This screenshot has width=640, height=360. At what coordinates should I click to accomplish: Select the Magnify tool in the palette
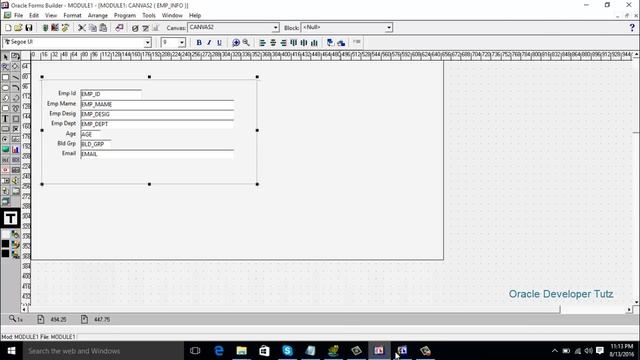[5, 67]
